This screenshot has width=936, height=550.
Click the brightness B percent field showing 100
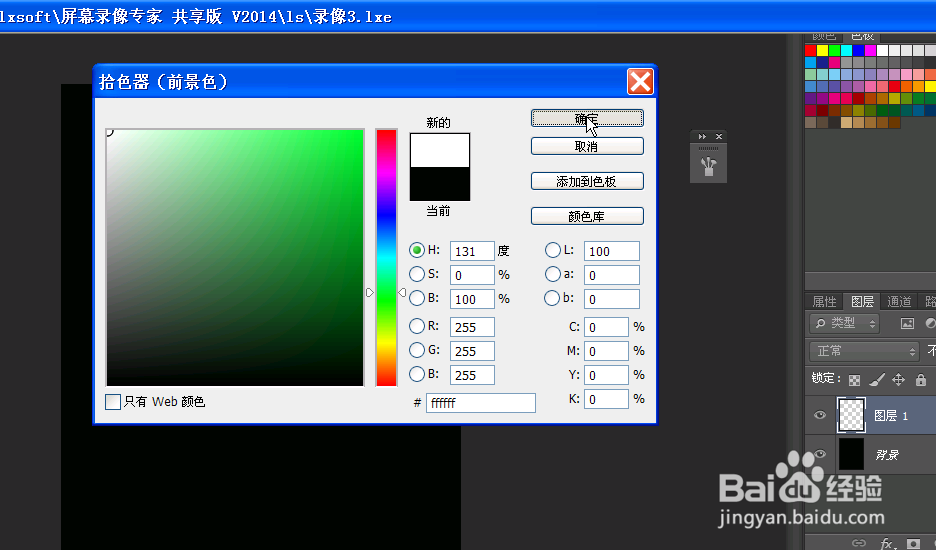tap(472, 299)
